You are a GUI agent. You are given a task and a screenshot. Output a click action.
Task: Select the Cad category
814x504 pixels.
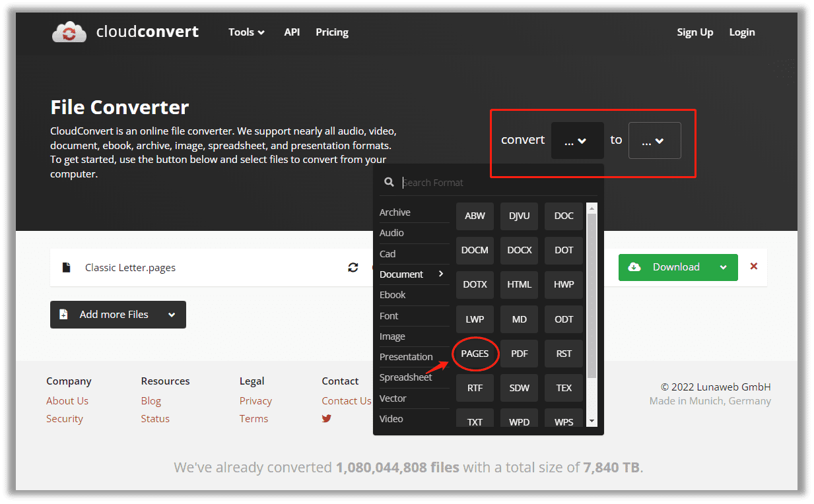[x=414, y=254]
